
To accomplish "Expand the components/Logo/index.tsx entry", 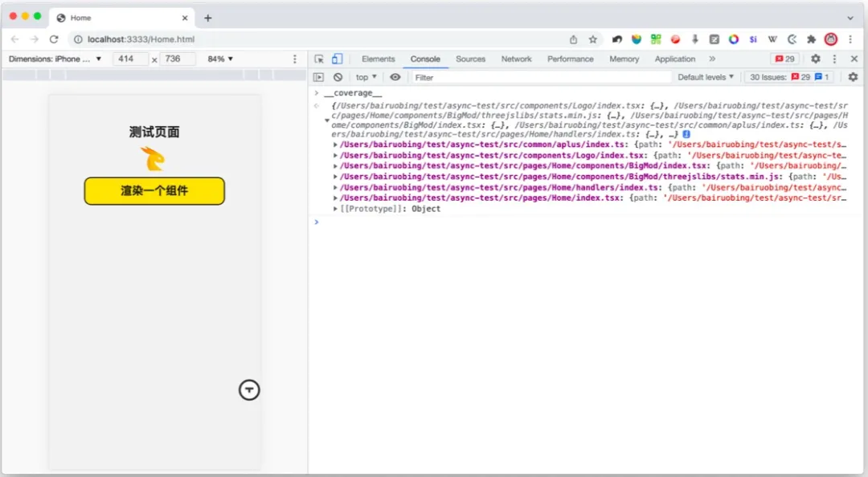I will pyautogui.click(x=335, y=156).
